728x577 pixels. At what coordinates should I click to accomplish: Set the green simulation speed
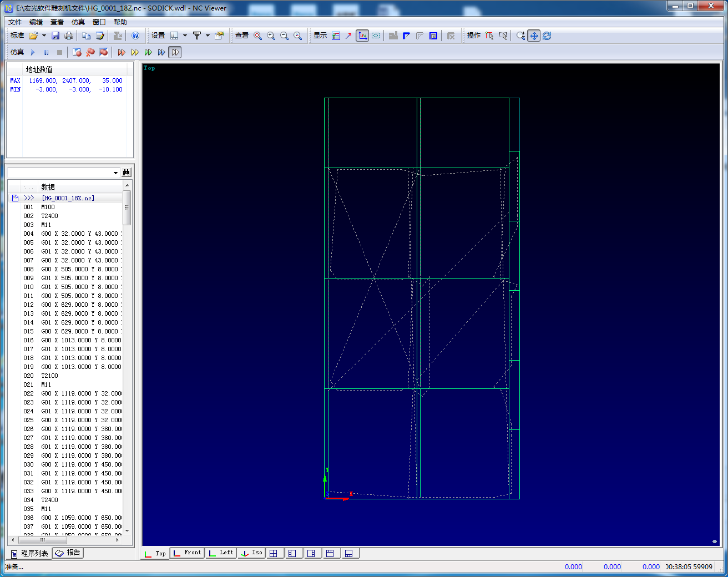pos(148,52)
